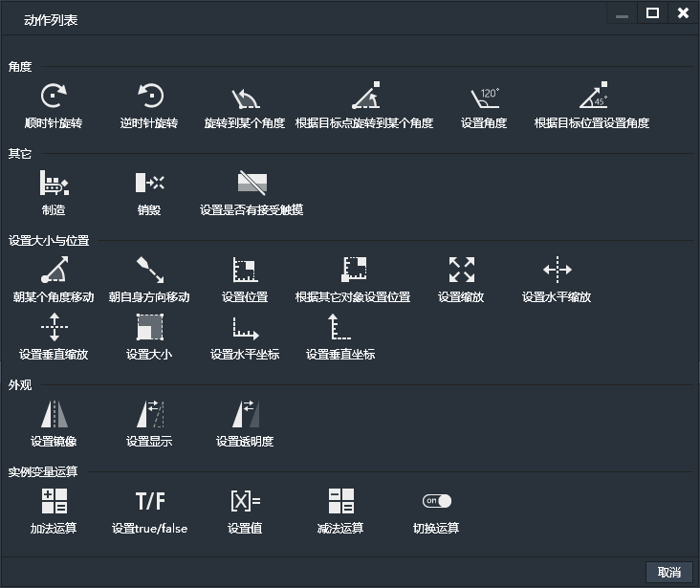700x588 pixels.
Task: Pick the 根据目标点旋转到某个角度 action
Action: click(x=364, y=97)
